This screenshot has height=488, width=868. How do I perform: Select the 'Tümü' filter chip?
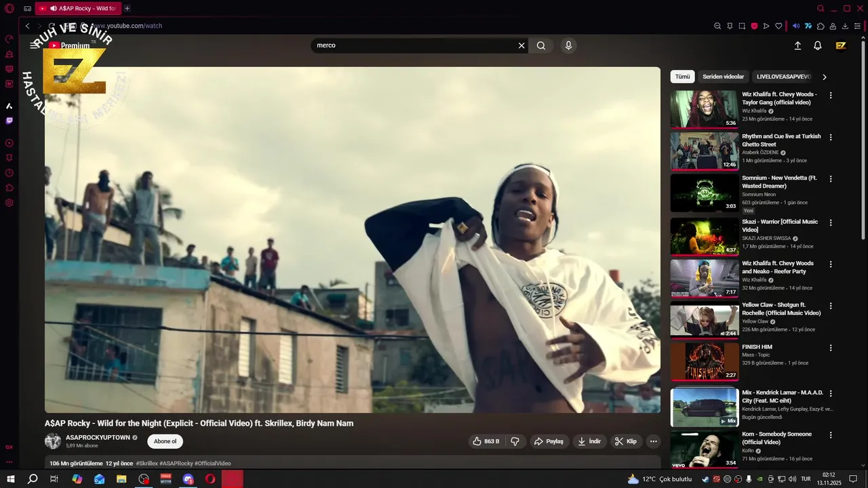point(682,77)
